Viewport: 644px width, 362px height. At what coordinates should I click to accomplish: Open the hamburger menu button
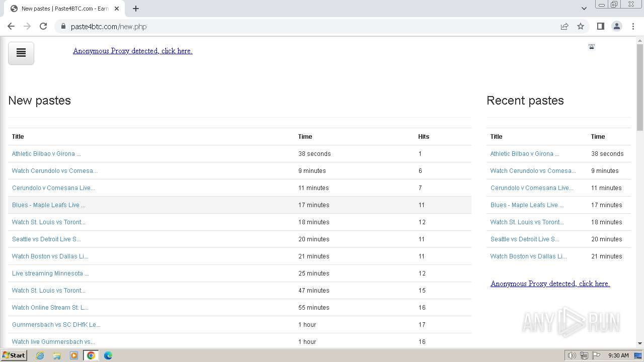coord(21,53)
